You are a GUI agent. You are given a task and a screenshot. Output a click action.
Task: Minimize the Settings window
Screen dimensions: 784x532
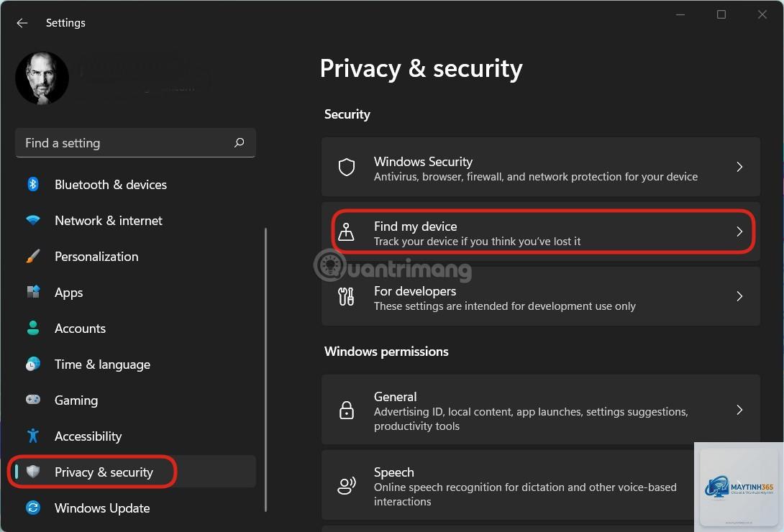(x=680, y=14)
